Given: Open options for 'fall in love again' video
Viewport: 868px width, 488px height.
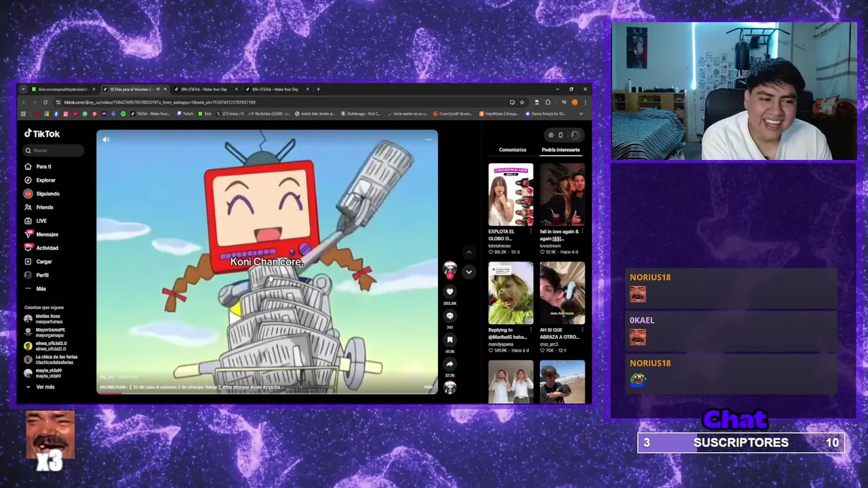Looking at the screenshot, I should pyautogui.click(x=582, y=231).
